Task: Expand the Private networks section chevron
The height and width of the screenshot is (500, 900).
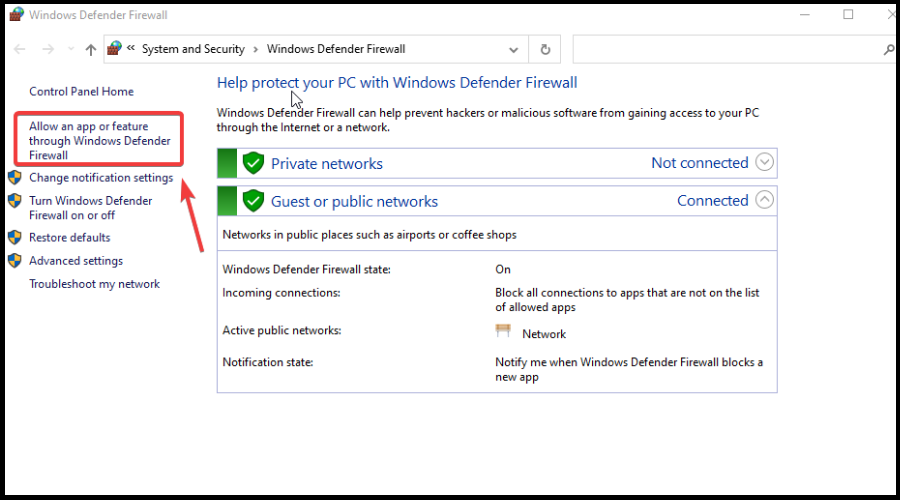Action: point(764,162)
